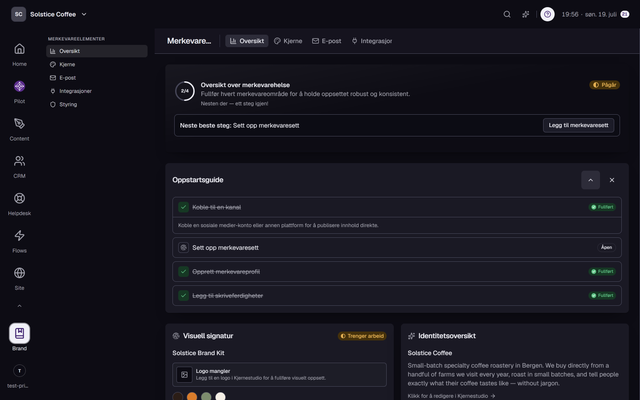
Task: Switch to the Oversikt tab
Action: point(247,41)
